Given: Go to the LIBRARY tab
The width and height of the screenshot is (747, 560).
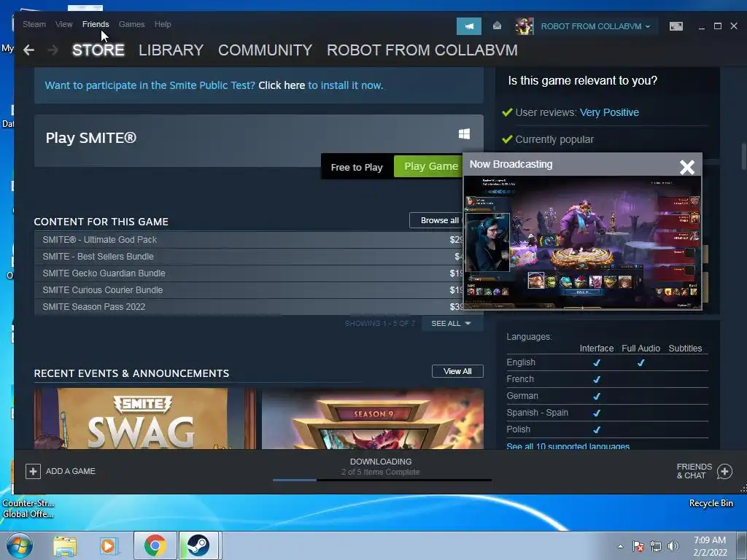Looking at the screenshot, I should [x=171, y=50].
